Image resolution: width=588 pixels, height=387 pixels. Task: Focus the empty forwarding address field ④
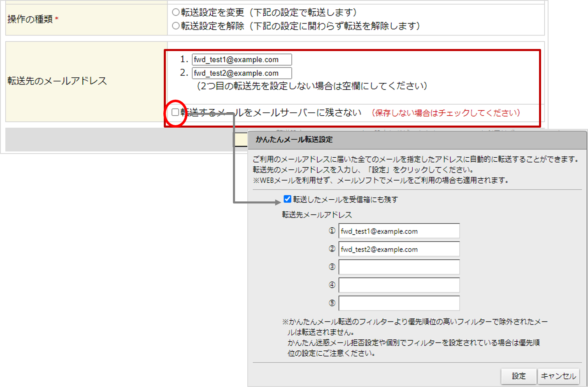pyautogui.click(x=399, y=285)
